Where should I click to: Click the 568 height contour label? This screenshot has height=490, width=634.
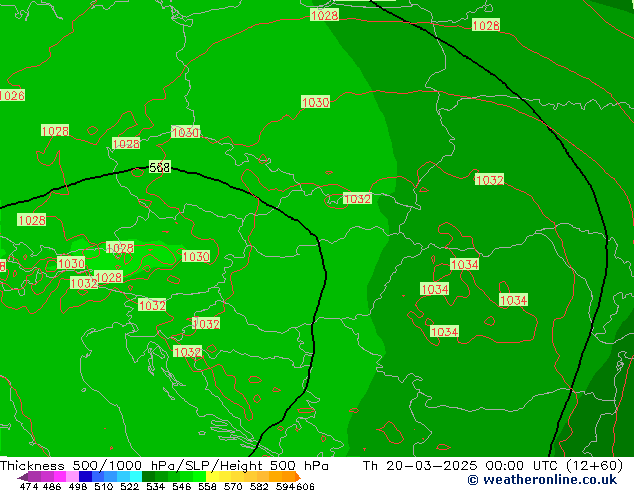pos(160,167)
